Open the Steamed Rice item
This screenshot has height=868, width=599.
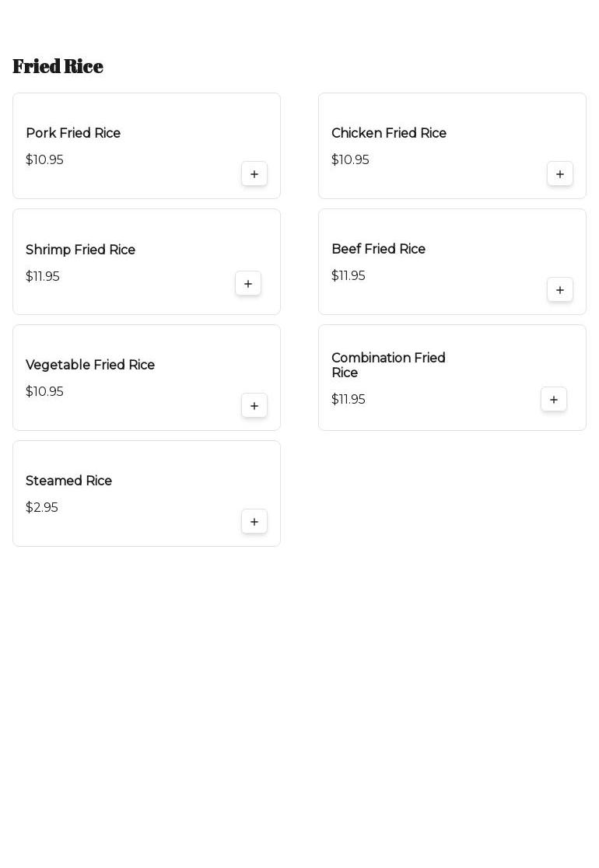coord(68,481)
